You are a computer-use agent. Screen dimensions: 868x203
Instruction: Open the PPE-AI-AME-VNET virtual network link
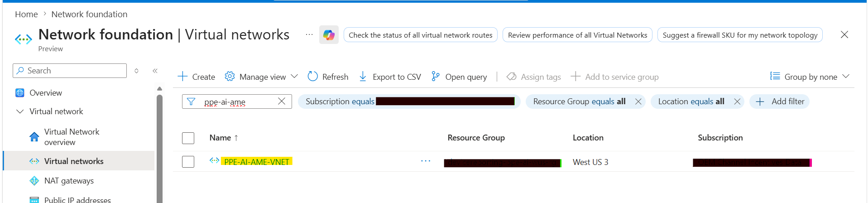coord(256,162)
